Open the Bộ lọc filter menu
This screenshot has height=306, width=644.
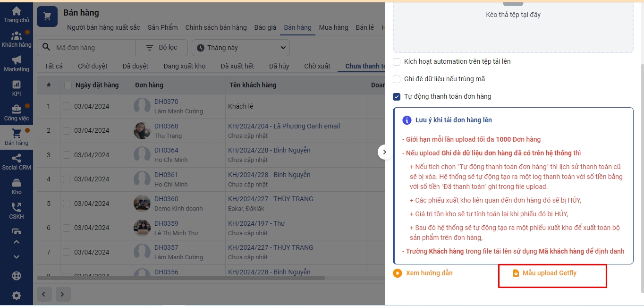tap(161, 48)
